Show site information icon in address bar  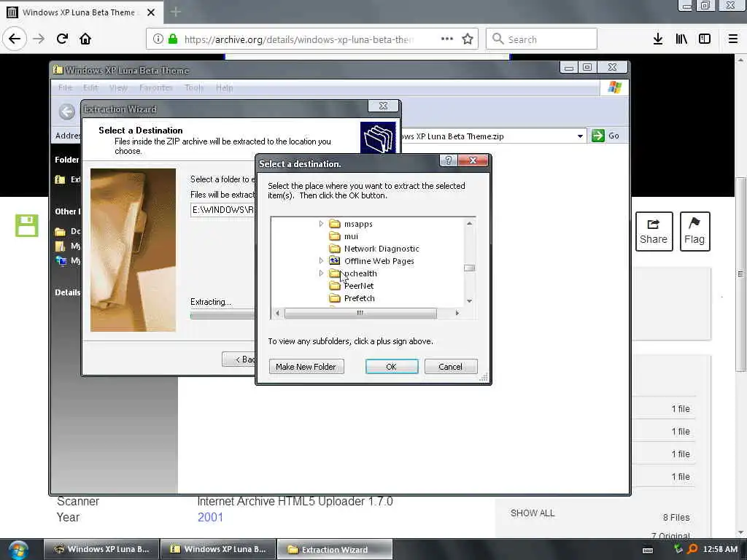pyautogui.click(x=158, y=39)
